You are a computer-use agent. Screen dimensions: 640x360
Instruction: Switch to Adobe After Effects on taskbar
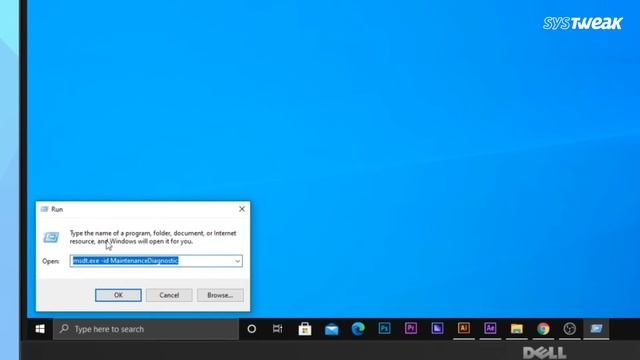[490, 329]
